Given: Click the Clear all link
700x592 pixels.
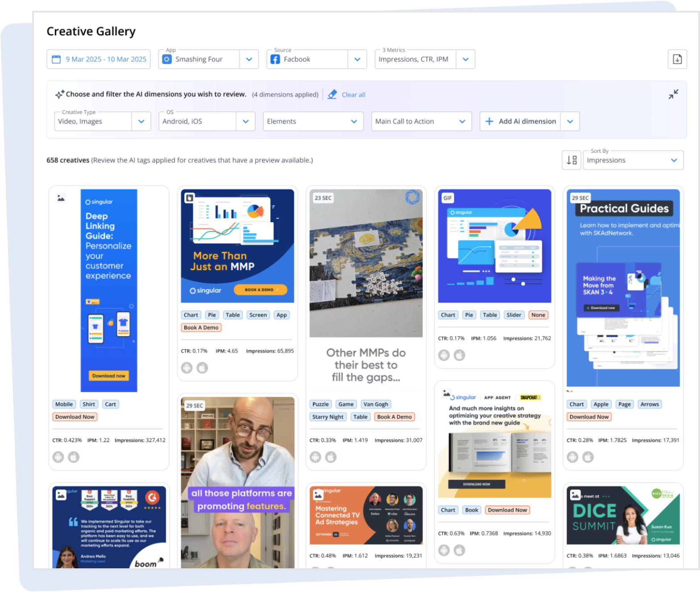Looking at the screenshot, I should click(354, 95).
